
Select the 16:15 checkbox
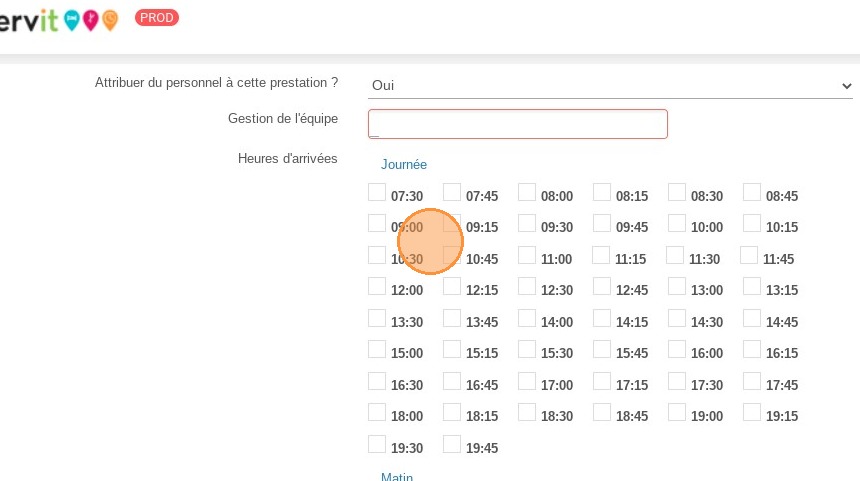click(x=752, y=349)
